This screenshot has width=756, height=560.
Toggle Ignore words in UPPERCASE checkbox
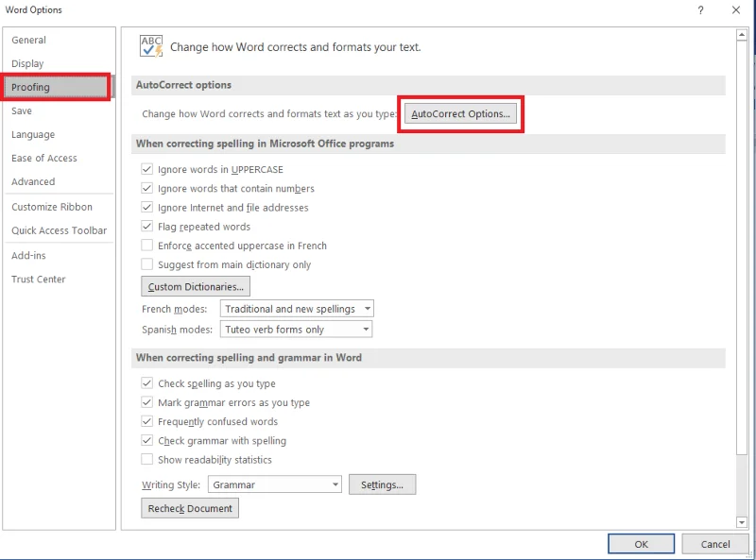point(147,169)
